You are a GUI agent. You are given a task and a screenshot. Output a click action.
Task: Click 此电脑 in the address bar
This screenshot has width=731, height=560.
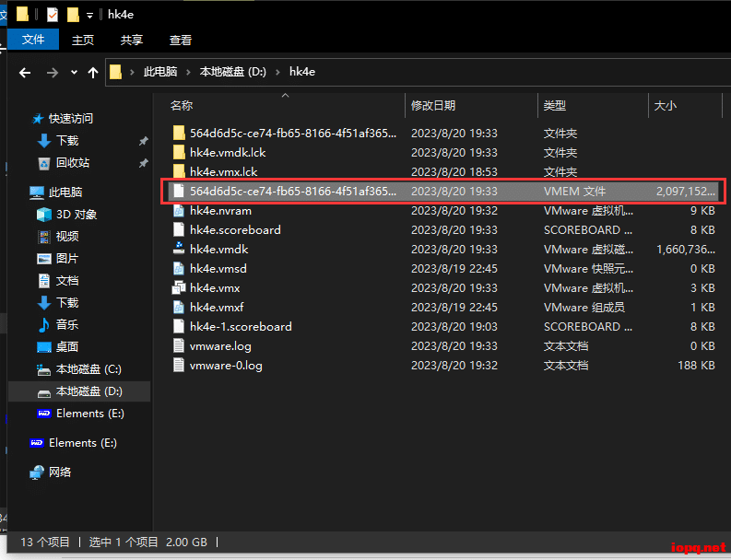click(159, 72)
